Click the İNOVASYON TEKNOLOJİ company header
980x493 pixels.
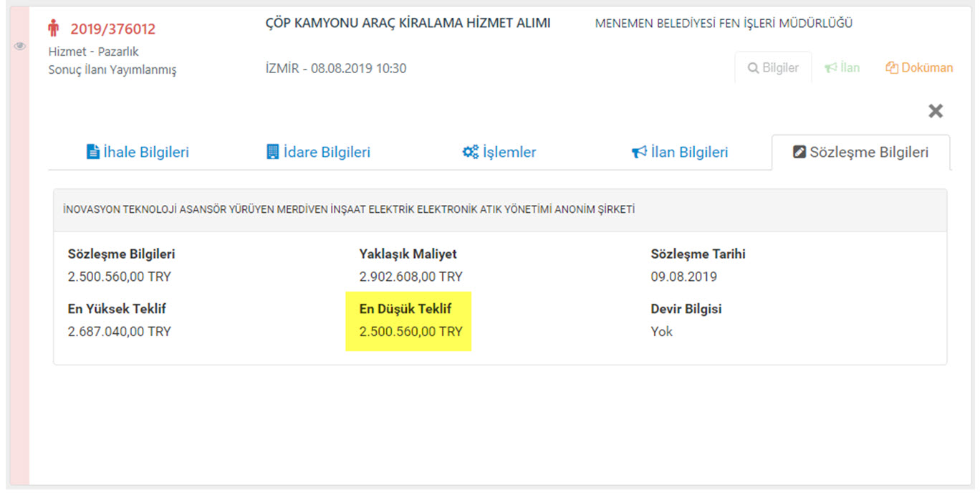(349, 210)
